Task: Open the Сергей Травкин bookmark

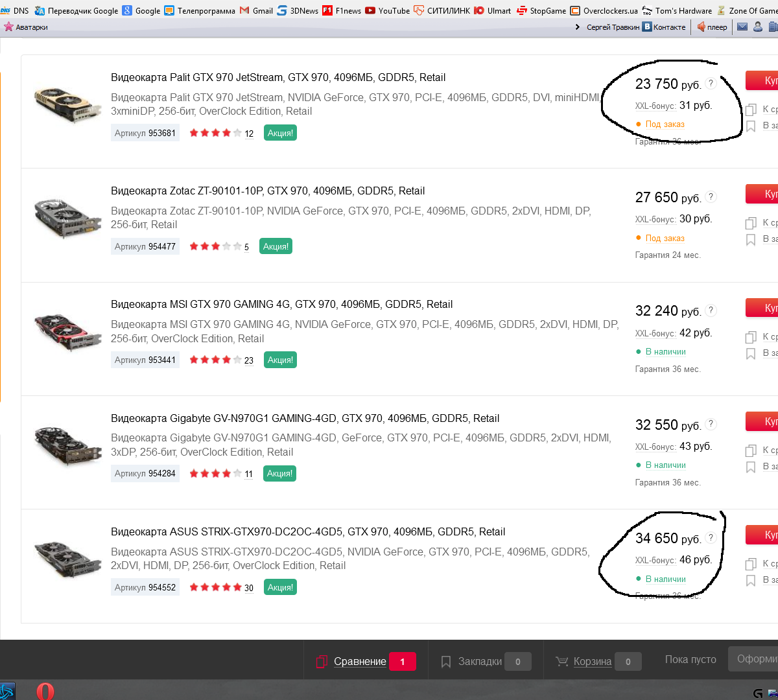Action: click(x=613, y=27)
